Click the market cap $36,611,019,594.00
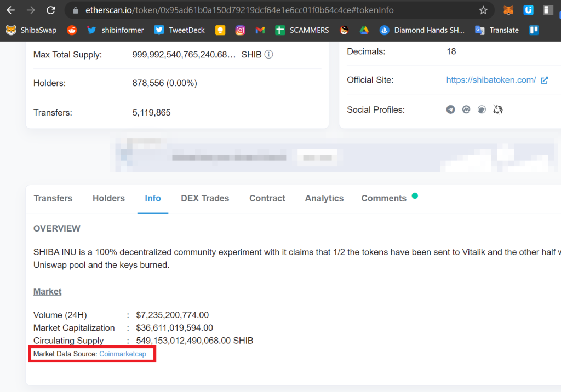The image size is (561, 392). [175, 328]
